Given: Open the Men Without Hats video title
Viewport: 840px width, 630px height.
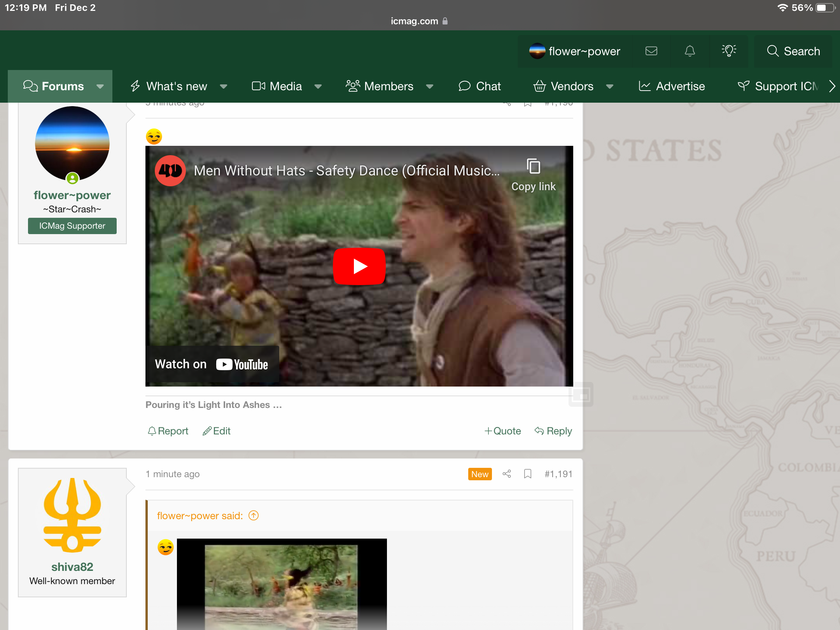Looking at the screenshot, I should 346,170.
